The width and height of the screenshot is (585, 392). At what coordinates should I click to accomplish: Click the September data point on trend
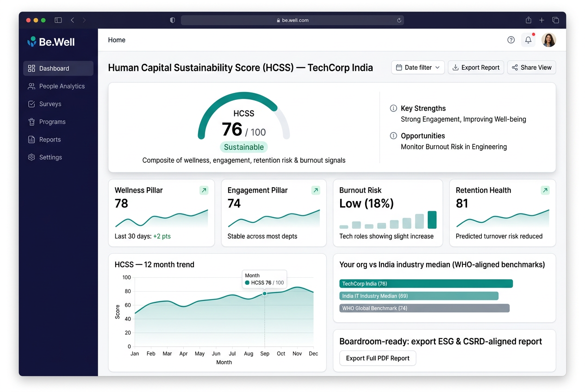coord(265,294)
